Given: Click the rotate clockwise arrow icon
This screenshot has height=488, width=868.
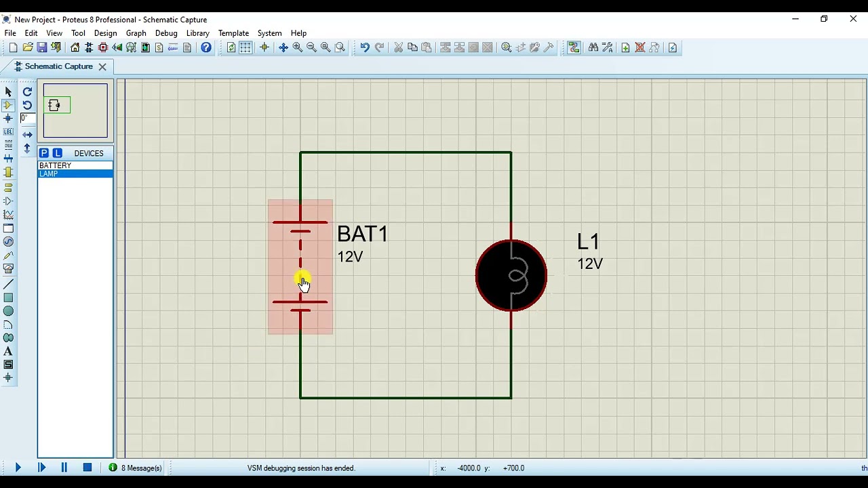Looking at the screenshot, I should click(x=27, y=91).
